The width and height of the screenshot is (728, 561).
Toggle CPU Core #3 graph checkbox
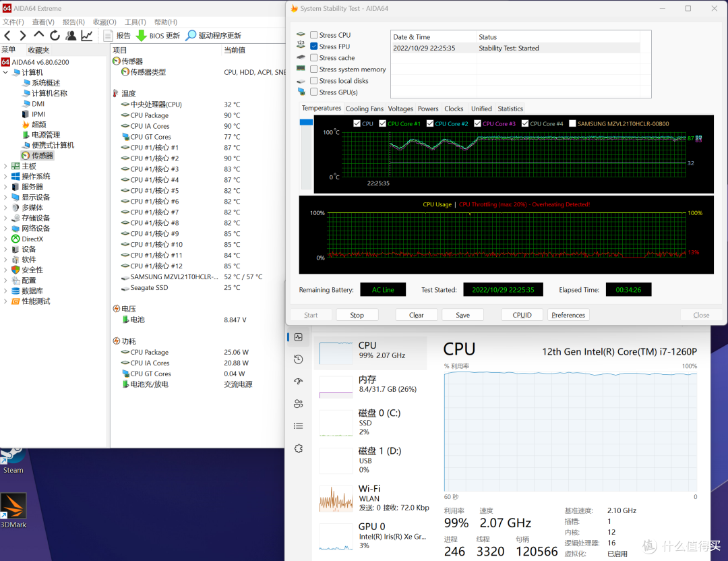477,123
